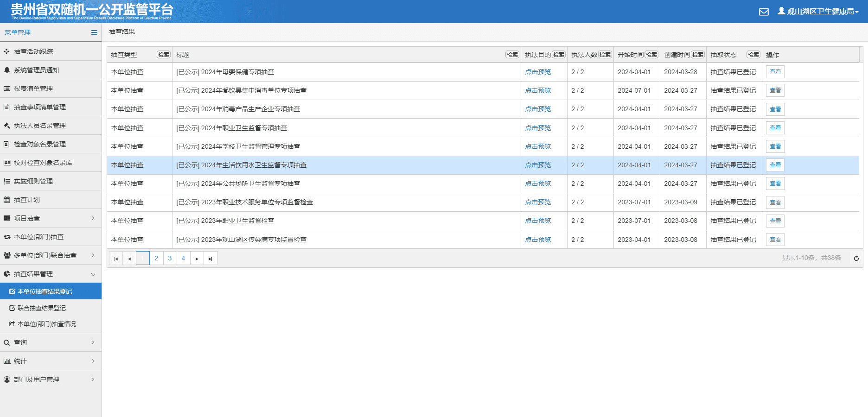Click 点击预览 link for 2024年母婴保健专项抽查

click(538, 72)
